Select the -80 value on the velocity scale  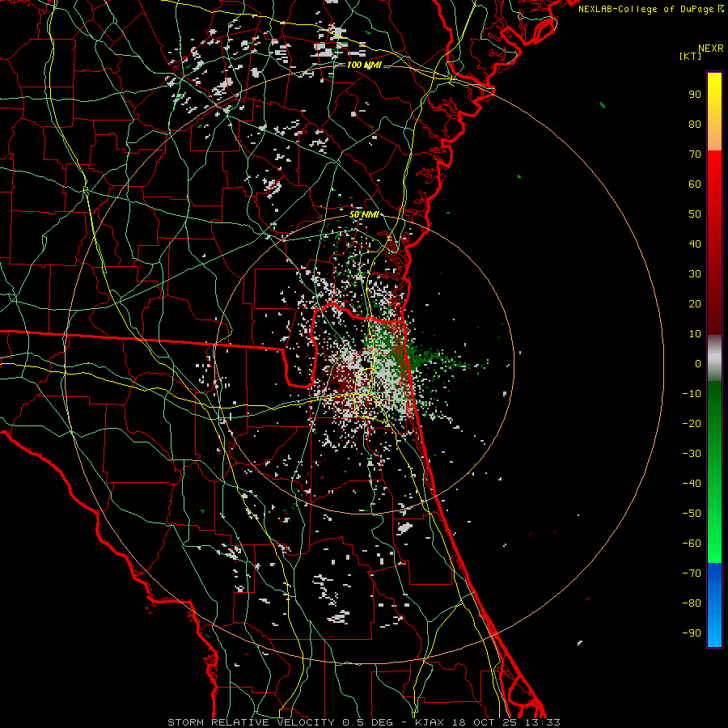[x=692, y=603]
